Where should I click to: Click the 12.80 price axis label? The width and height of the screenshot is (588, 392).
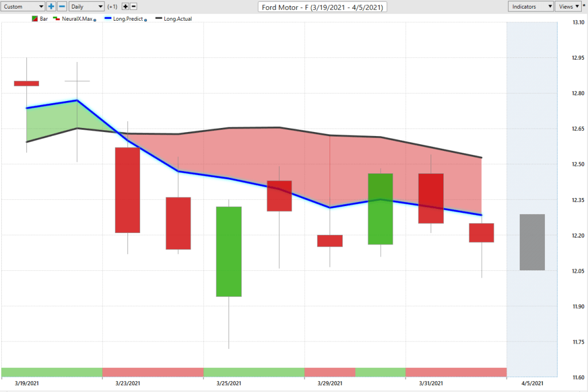tap(578, 94)
